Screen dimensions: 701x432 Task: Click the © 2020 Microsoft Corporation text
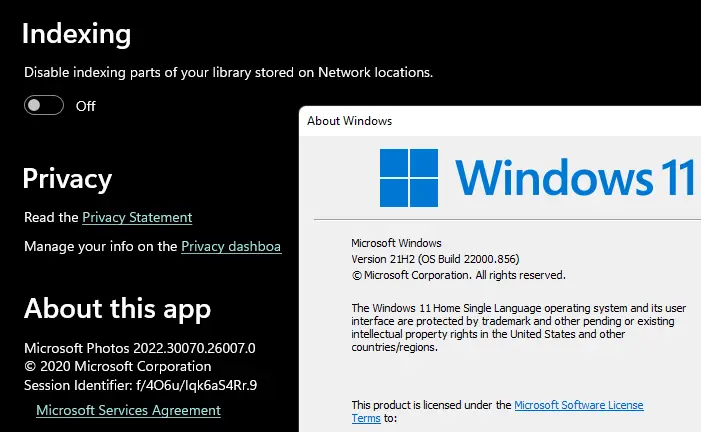tap(118, 366)
